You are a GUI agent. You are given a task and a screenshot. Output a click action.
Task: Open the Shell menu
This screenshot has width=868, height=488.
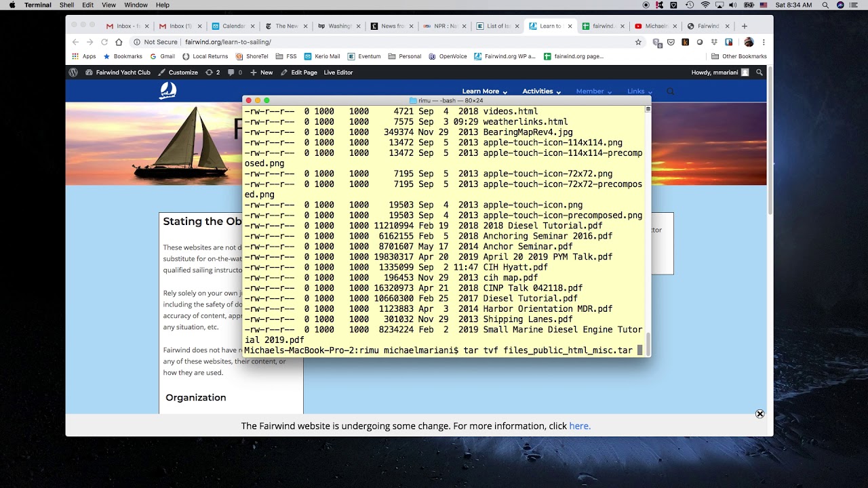(x=66, y=5)
